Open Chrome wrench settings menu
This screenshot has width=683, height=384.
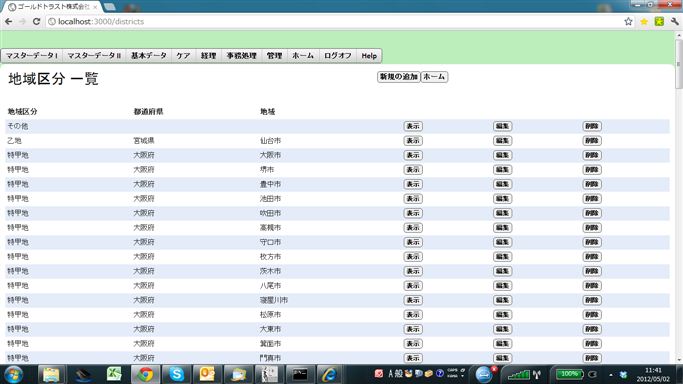click(675, 21)
